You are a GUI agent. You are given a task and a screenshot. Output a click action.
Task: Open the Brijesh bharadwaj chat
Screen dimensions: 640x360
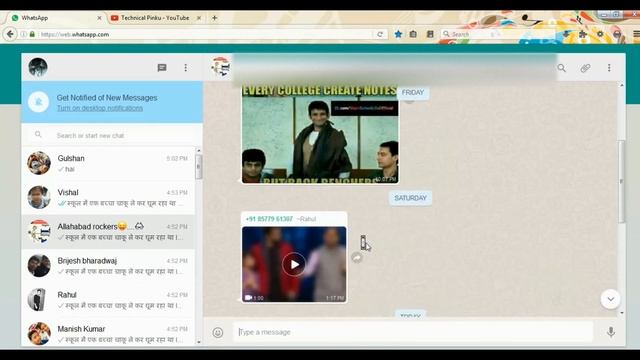pos(109,266)
